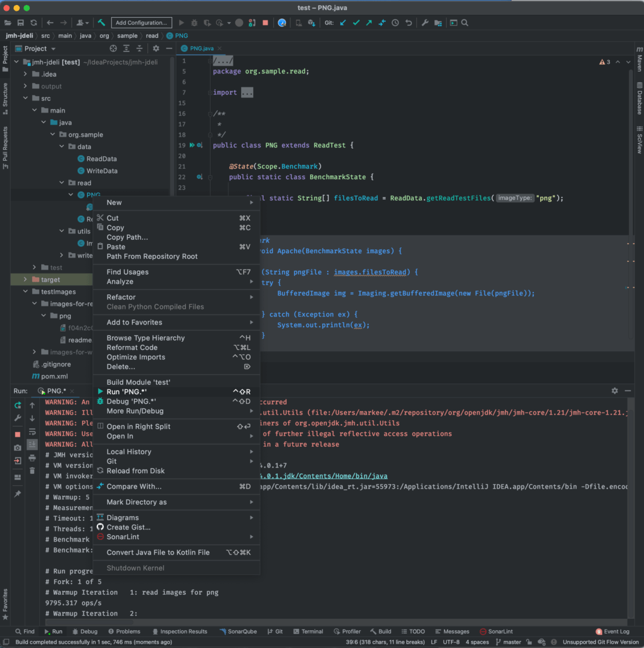Click Rerun icon in Run panel
This screenshot has height=648, width=644.
click(18, 405)
